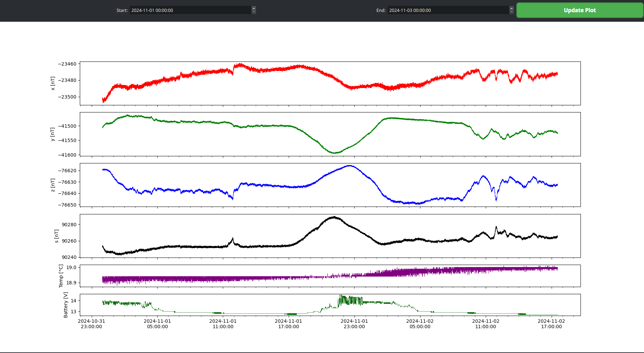644x353 pixels.
Task: Click the 'y [nT]' axis label
Action: 52,134
